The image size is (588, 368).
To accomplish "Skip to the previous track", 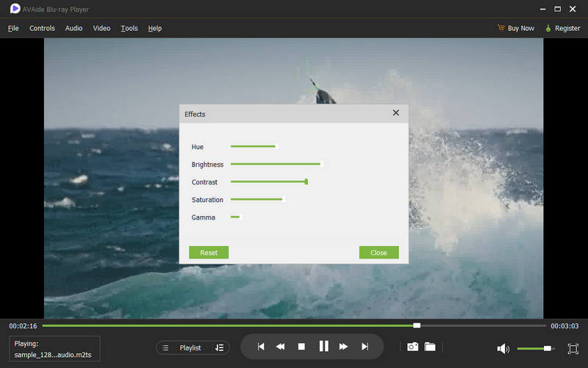I will tap(261, 347).
